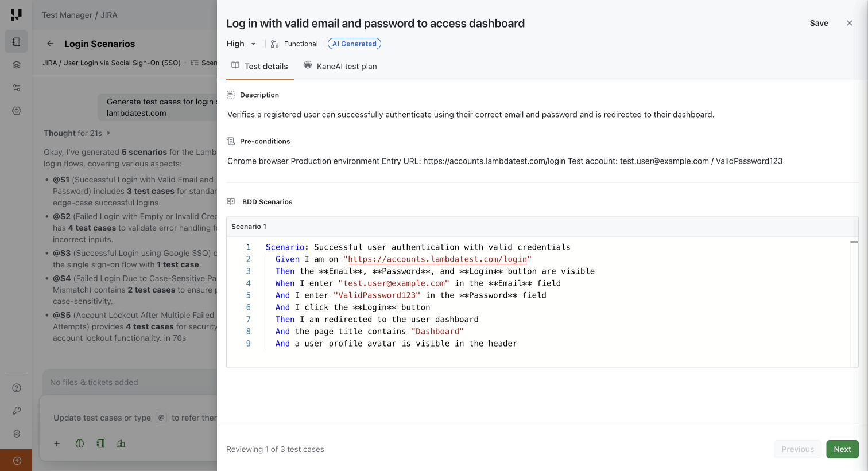This screenshot has width=868, height=471.
Task: Click No files & tickets added bar
Action: click(130, 382)
